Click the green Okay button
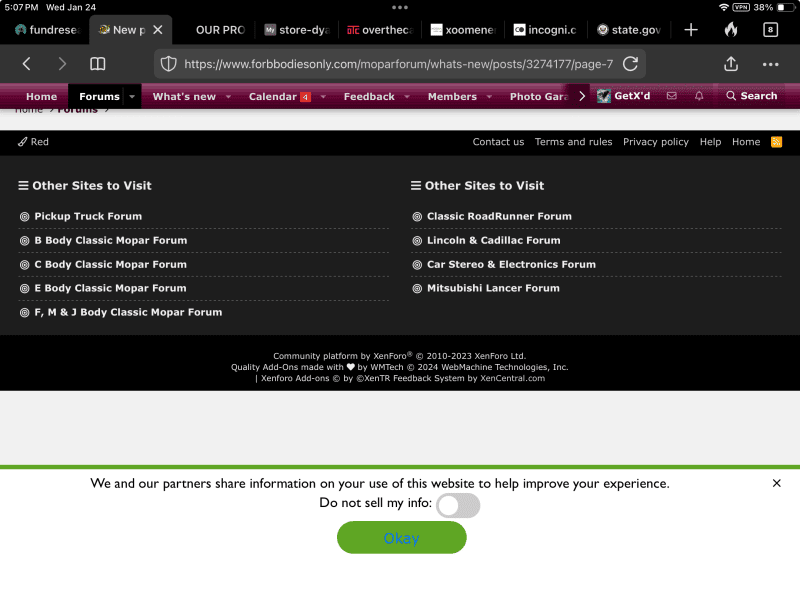Viewport: 800px width, 600px height. tap(402, 538)
